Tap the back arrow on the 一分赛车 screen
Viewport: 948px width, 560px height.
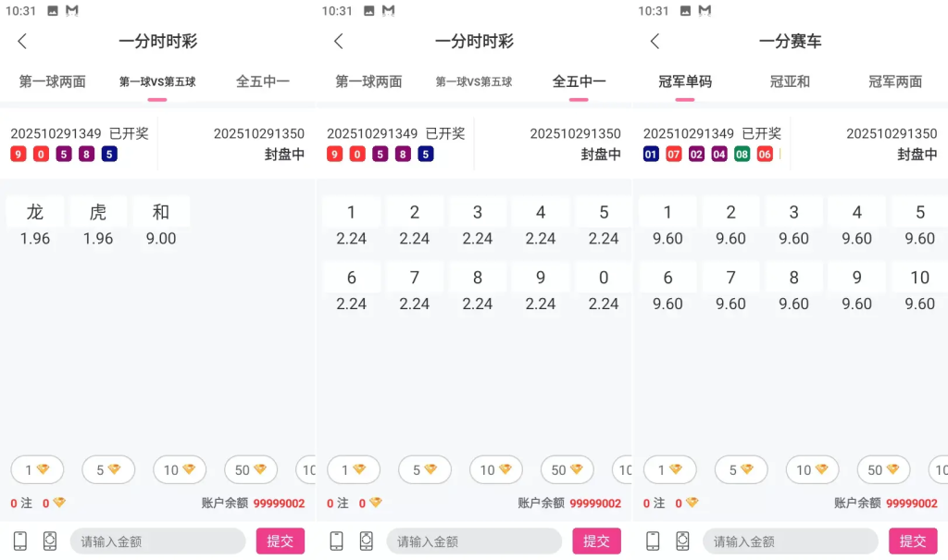(x=654, y=41)
